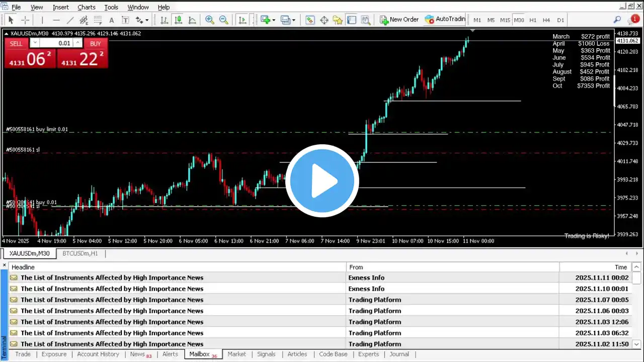Switch timeframe to M1
The height and width of the screenshot is (362, 644).
(477, 20)
